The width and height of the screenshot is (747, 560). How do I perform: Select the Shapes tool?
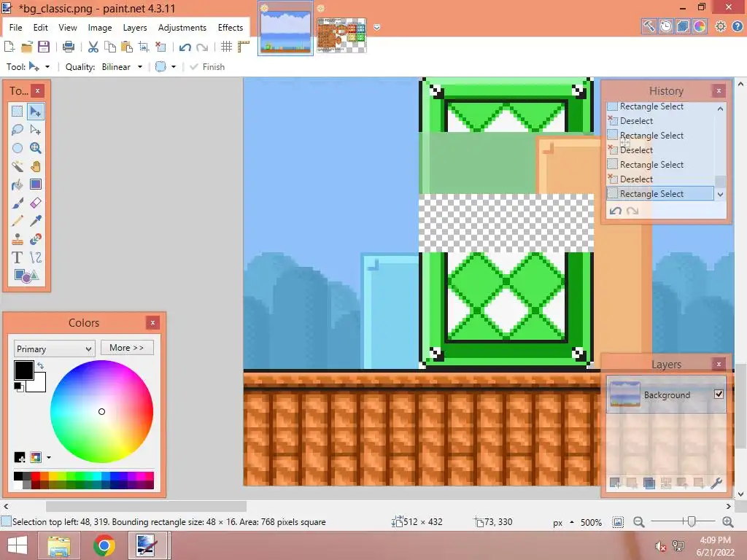[x=26, y=276]
